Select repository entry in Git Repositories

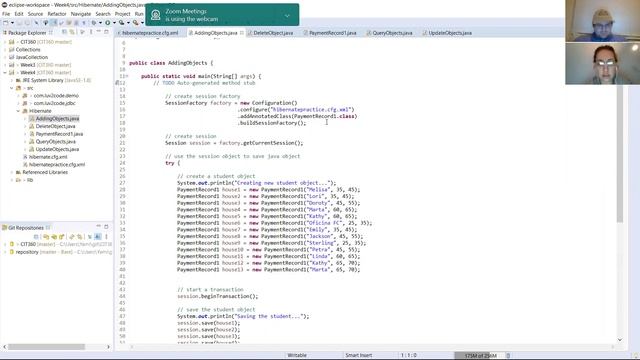(27, 252)
